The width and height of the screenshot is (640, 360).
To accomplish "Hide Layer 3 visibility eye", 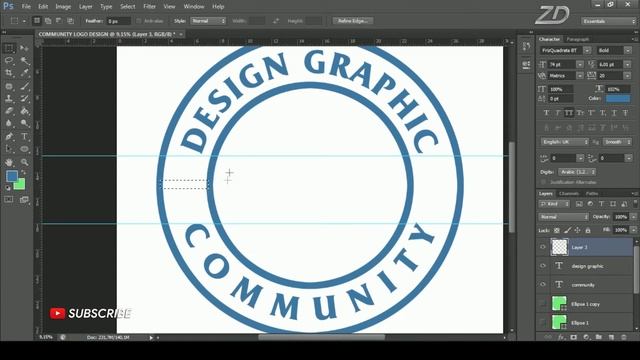I will click(543, 247).
